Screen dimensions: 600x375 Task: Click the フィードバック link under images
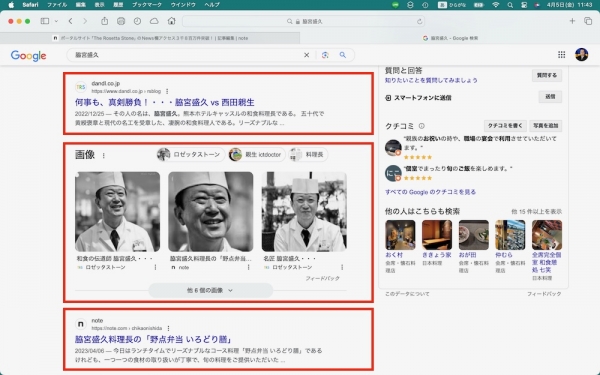coord(322,278)
